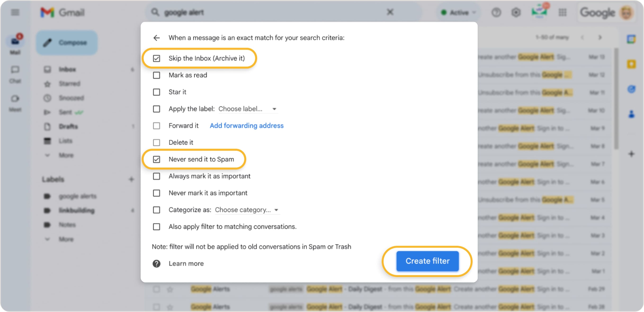Select the Drafts folder

tap(68, 126)
